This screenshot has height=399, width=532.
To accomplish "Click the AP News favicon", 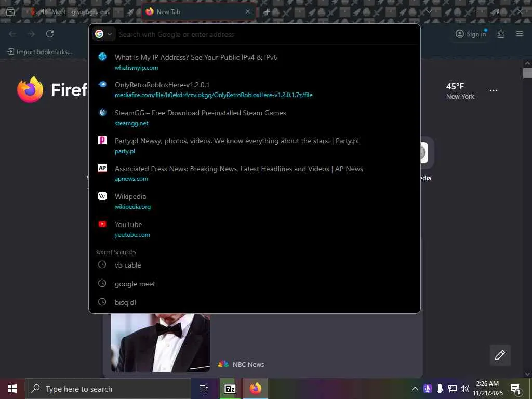I will coord(102,168).
